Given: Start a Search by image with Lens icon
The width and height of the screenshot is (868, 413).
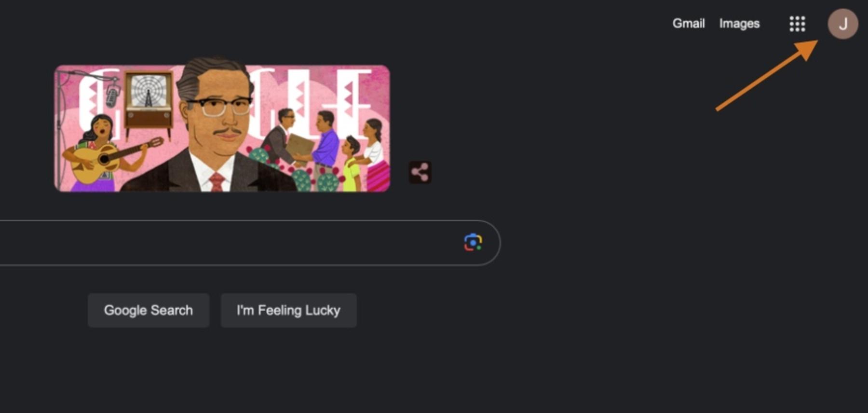Looking at the screenshot, I should tap(473, 242).
